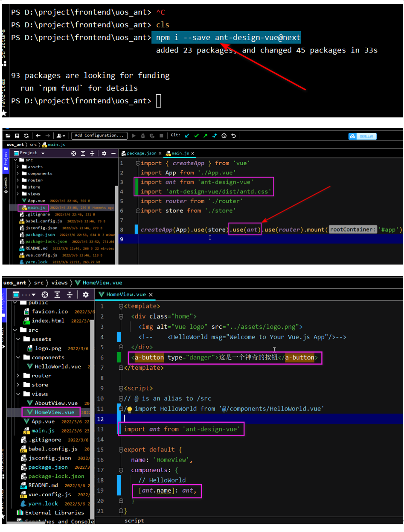Open Project panel gear settings, main.js window
The height and width of the screenshot is (532, 404).
coord(105,153)
